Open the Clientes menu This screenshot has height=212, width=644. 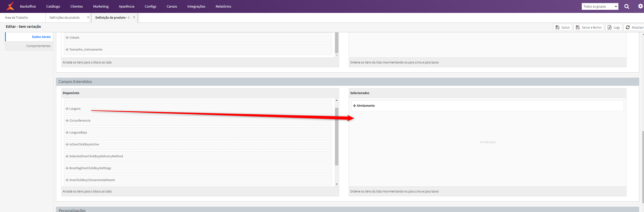point(76,6)
